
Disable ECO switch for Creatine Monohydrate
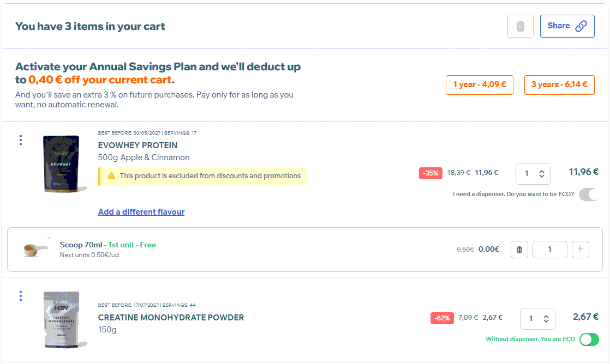pyautogui.click(x=589, y=339)
